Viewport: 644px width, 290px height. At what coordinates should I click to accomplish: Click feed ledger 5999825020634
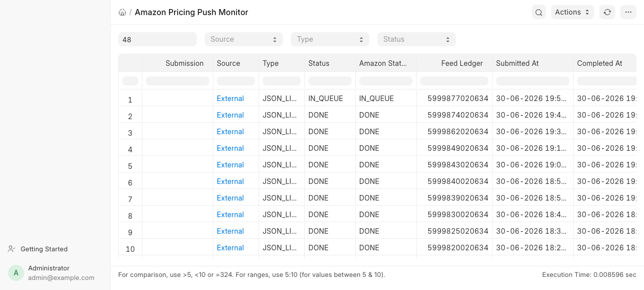[458, 231]
